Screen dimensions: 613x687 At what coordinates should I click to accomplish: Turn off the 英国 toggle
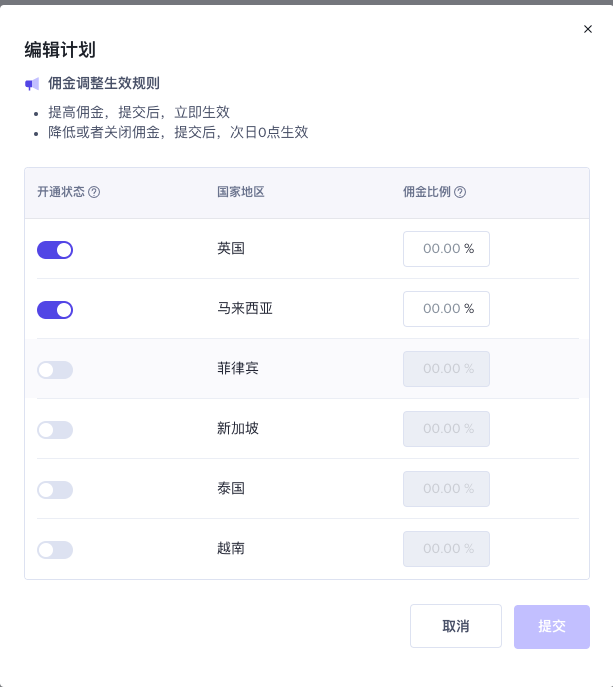pyautogui.click(x=55, y=250)
